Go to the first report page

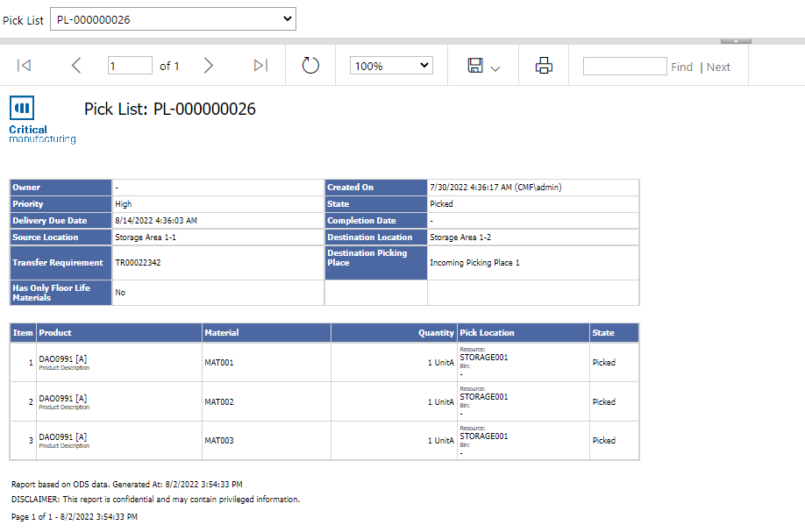(25, 66)
